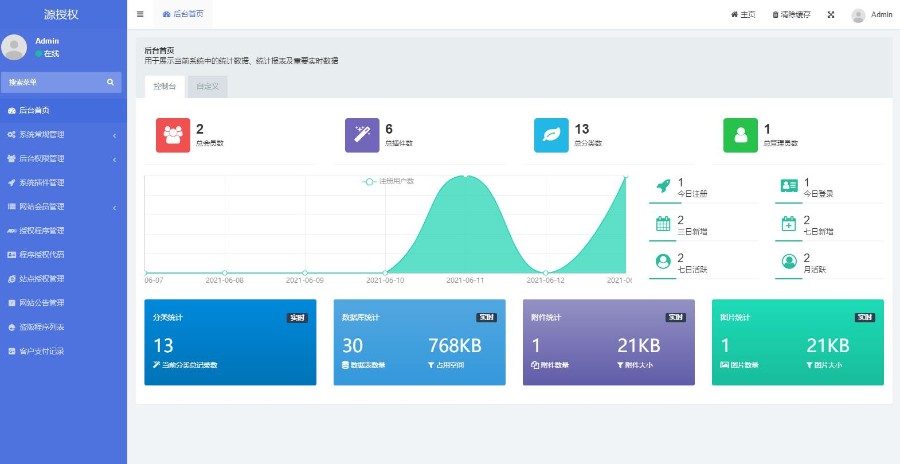Click the purple magic wand plugins icon

[362, 135]
